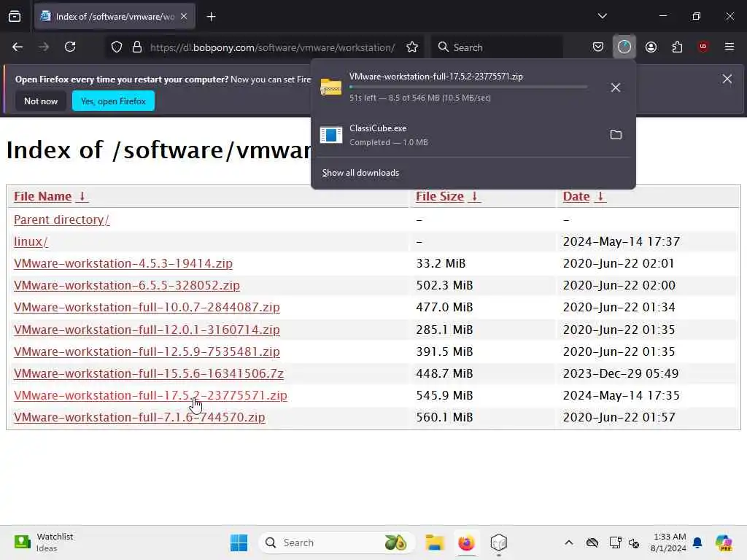
Task: Download VMware-workstation-full-15.5.6-16341506.7z
Action: [149, 373]
